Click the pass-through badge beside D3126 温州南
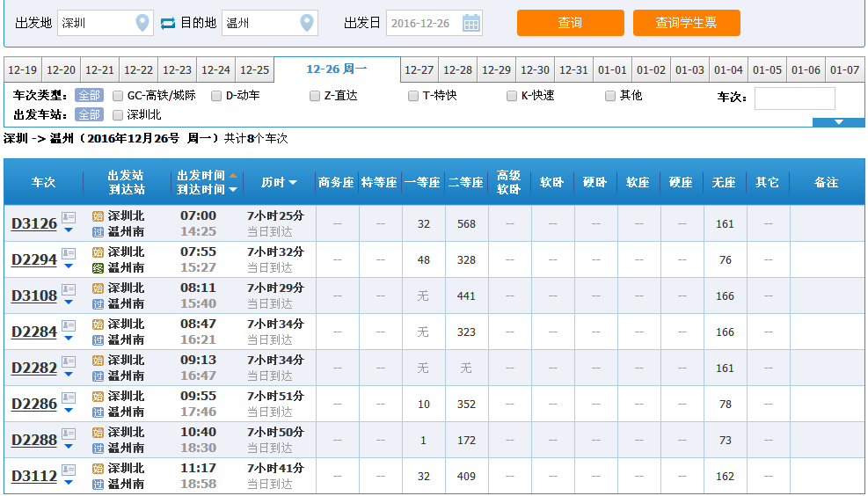This screenshot has width=868, height=496. pos(98,232)
